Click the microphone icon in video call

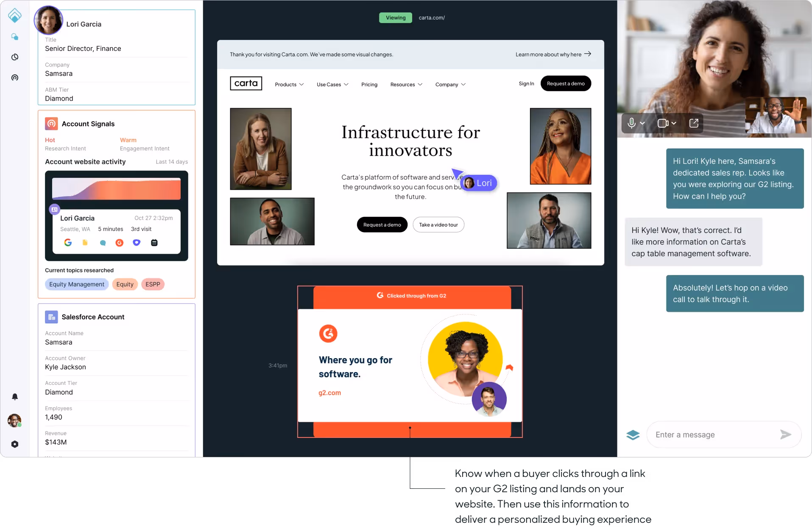click(x=631, y=123)
